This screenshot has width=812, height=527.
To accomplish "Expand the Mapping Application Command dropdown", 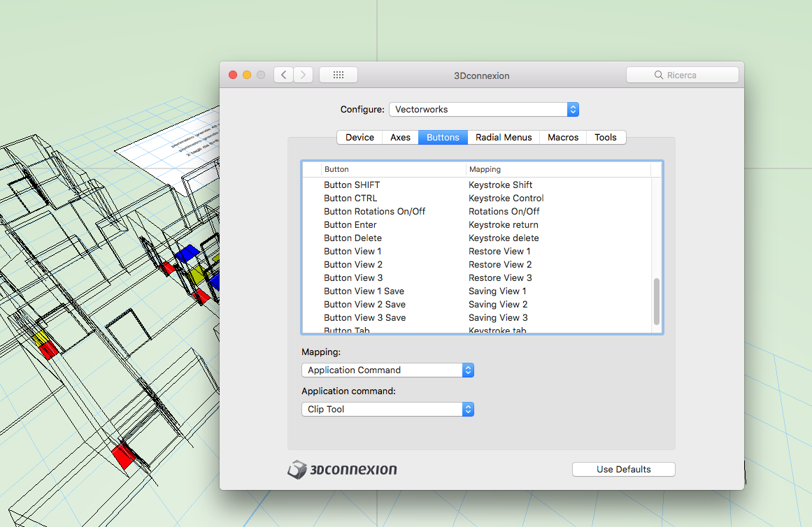I will click(x=387, y=370).
